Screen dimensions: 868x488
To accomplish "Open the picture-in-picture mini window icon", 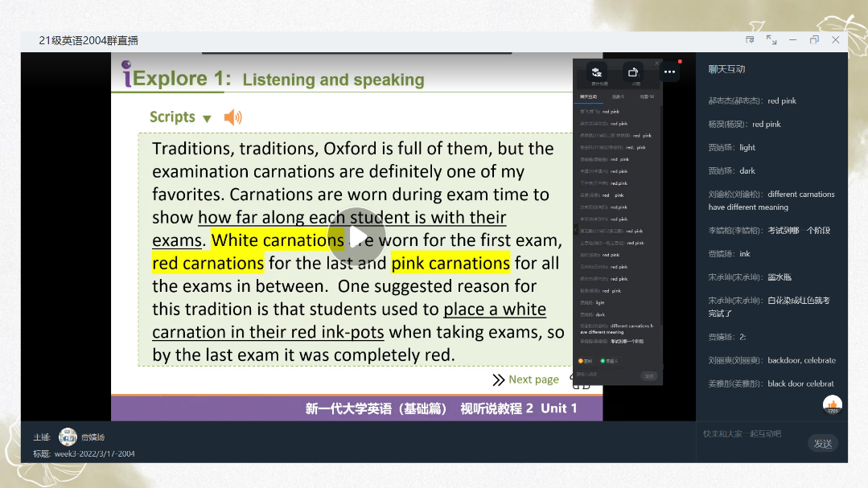I will pyautogui.click(x=750, y=40).
